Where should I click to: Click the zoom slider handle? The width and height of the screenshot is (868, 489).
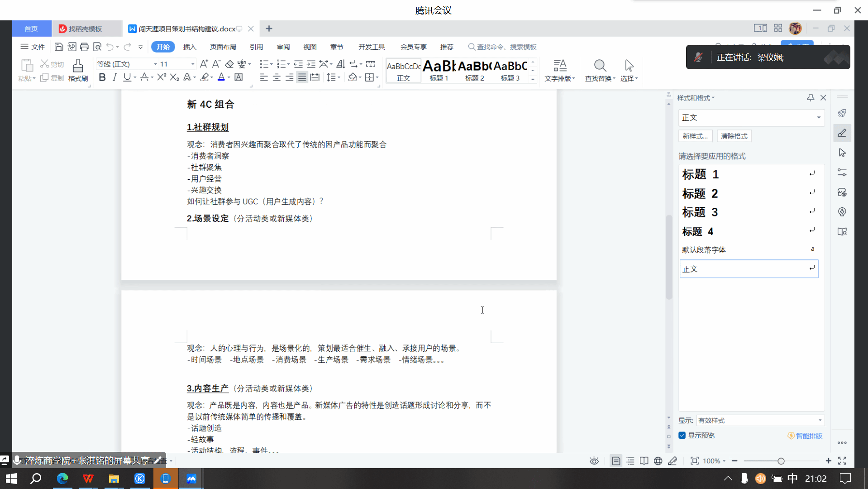781,461
